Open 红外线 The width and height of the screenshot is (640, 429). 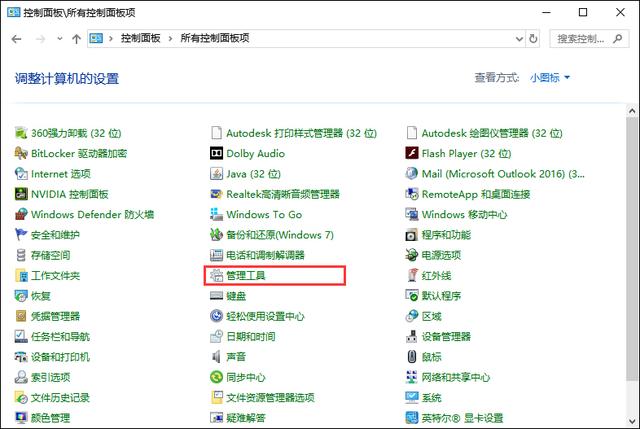click(x=436, y=276)
